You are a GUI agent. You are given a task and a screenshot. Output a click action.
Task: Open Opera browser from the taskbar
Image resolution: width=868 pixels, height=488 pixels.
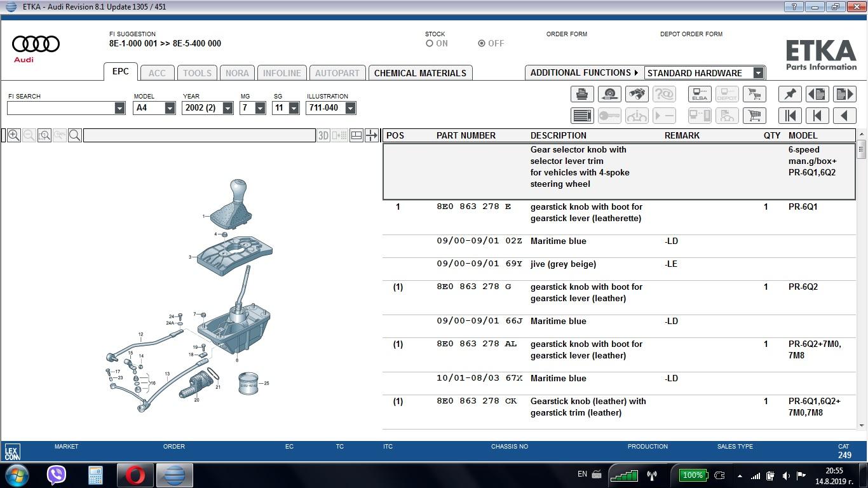pyautogui.click(x=135, y=475)
